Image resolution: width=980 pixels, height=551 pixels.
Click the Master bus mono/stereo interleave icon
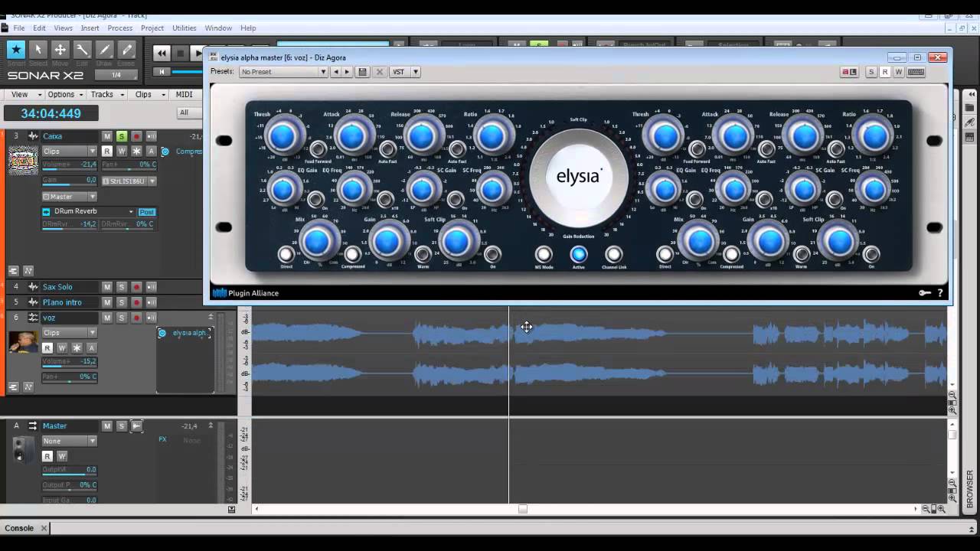[136, 425]
